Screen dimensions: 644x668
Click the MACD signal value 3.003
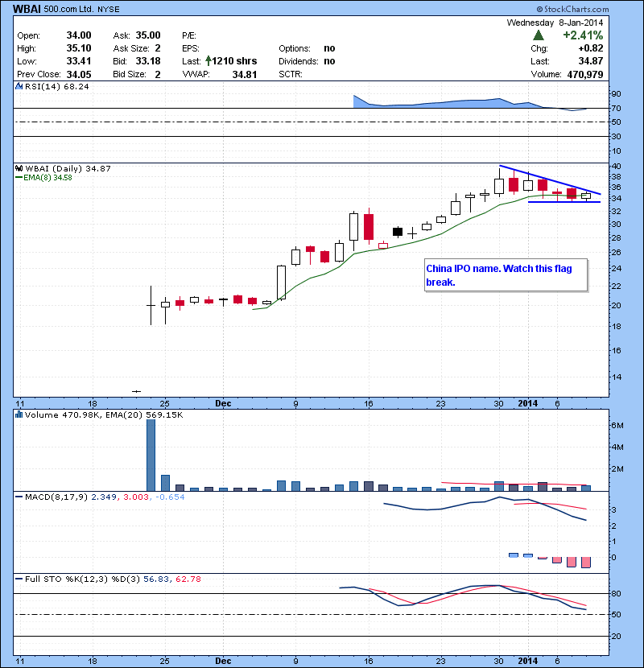(x=136, y=497)
